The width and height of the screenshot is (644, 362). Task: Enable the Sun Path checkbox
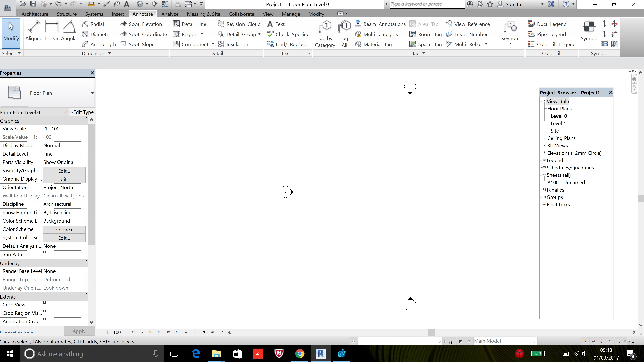[x=44, y=252]
